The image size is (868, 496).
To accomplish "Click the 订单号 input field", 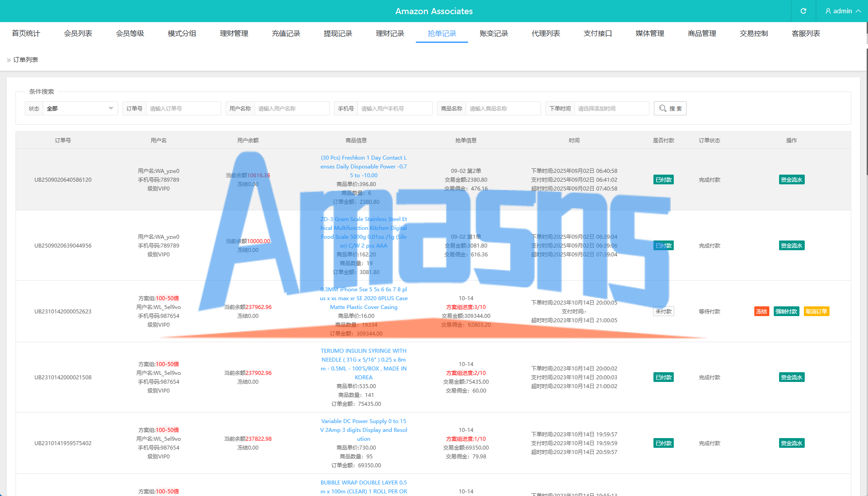I will 183,108.
